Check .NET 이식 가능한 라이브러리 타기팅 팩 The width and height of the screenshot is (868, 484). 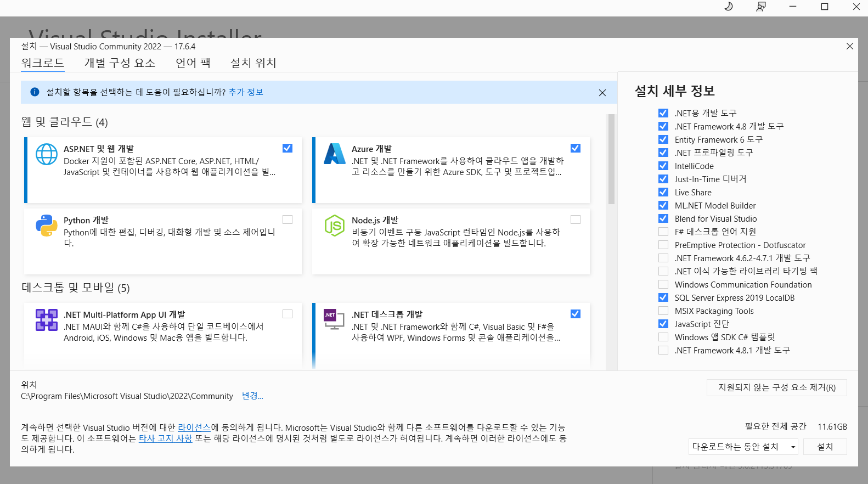pyautogui.click(x=663, y=271)
